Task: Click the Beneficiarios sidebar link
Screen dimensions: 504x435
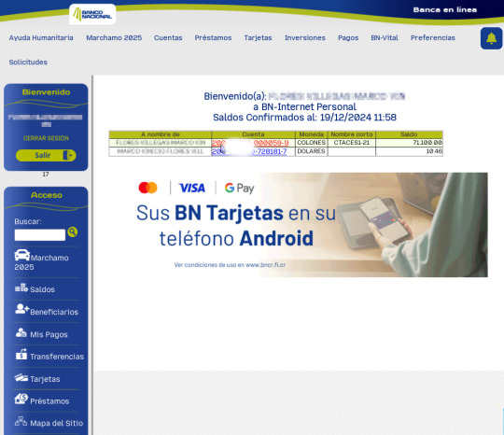Action: (x=54, y=312)
